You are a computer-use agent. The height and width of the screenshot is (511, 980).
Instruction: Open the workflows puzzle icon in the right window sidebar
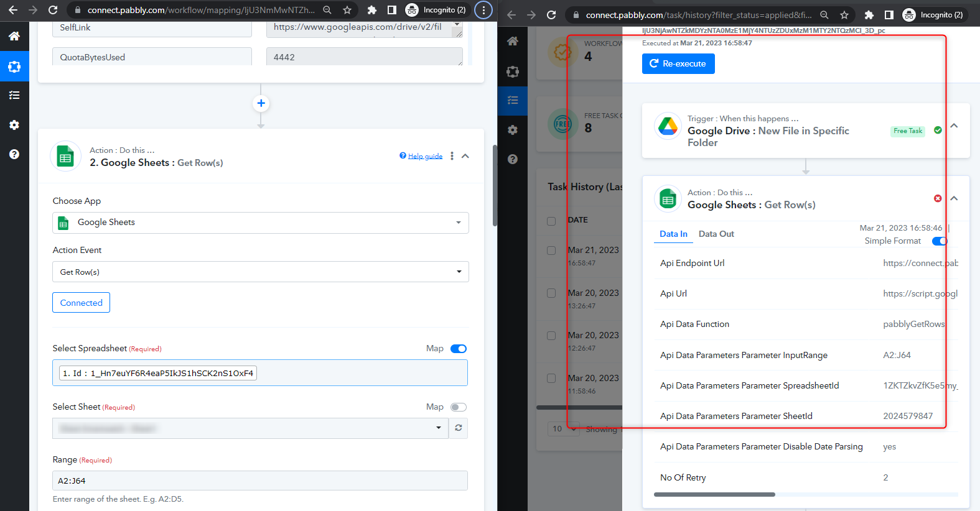coord(513,71)
